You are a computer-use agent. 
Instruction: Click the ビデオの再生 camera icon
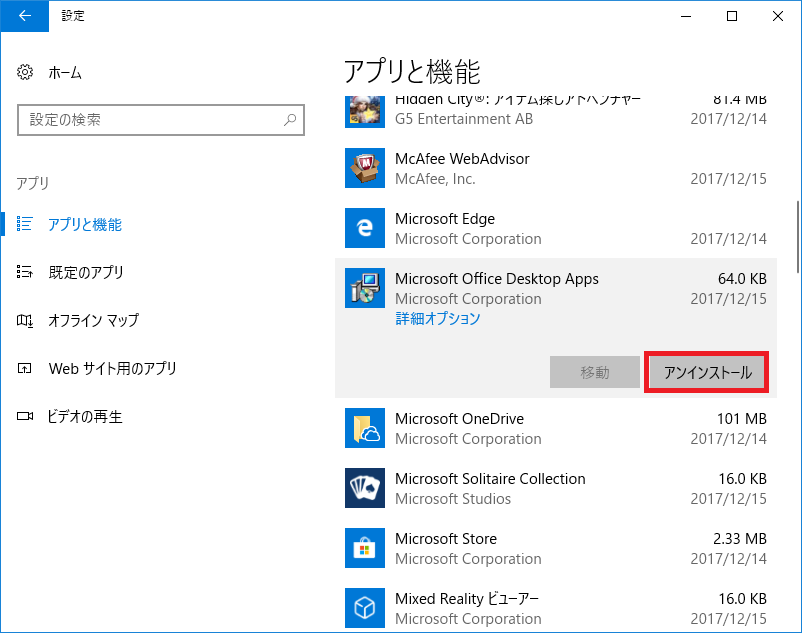25,416
